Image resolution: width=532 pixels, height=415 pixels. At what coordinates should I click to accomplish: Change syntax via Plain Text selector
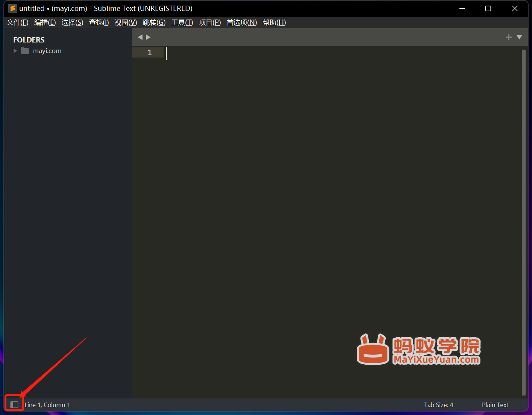[495, 405]
